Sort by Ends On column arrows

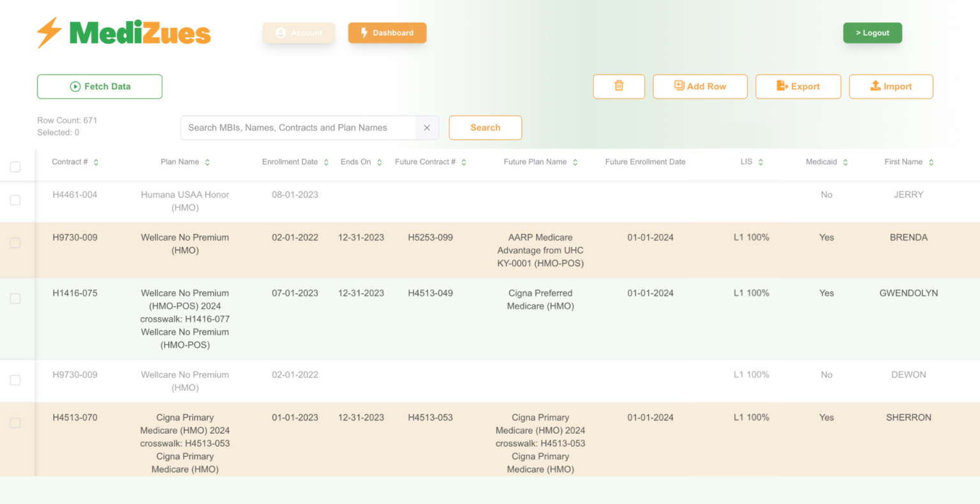point(380,163)
